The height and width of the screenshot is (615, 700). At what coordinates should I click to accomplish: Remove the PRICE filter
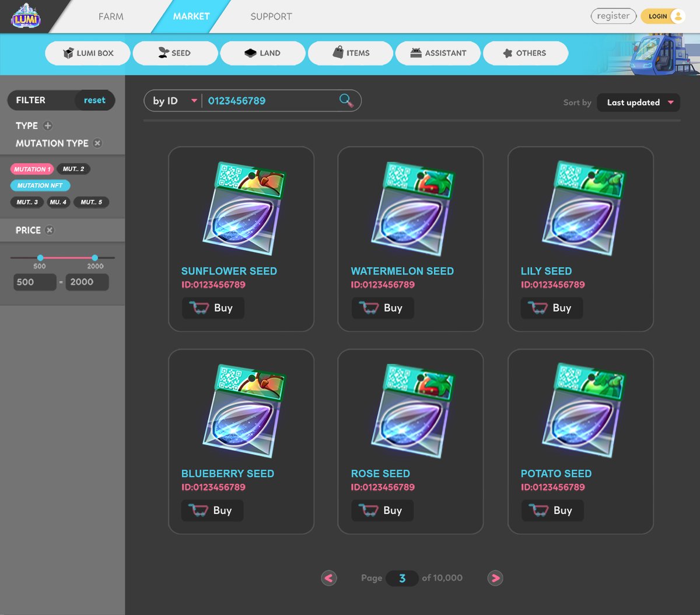click(50, 230)
